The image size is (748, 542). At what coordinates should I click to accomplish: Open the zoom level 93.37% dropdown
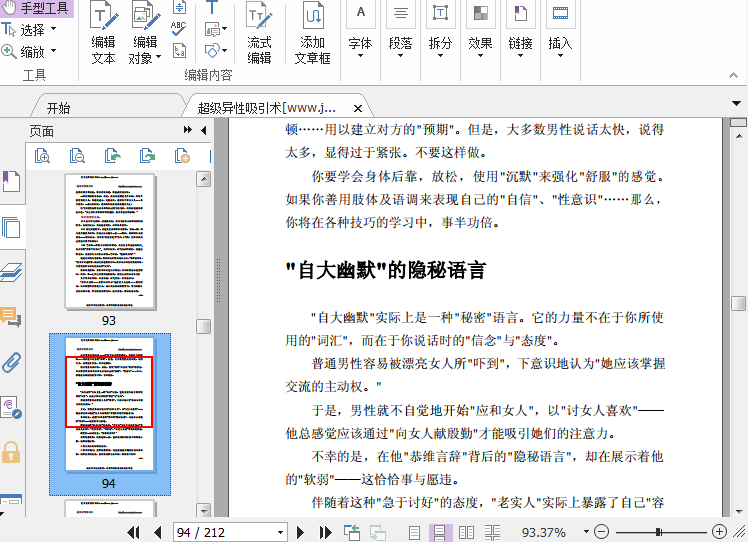point(586,532)
